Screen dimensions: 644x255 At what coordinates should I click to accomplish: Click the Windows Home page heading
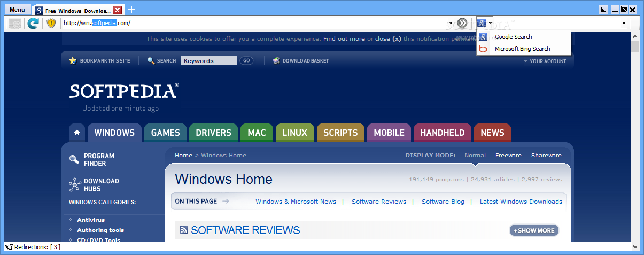point(223,179)
